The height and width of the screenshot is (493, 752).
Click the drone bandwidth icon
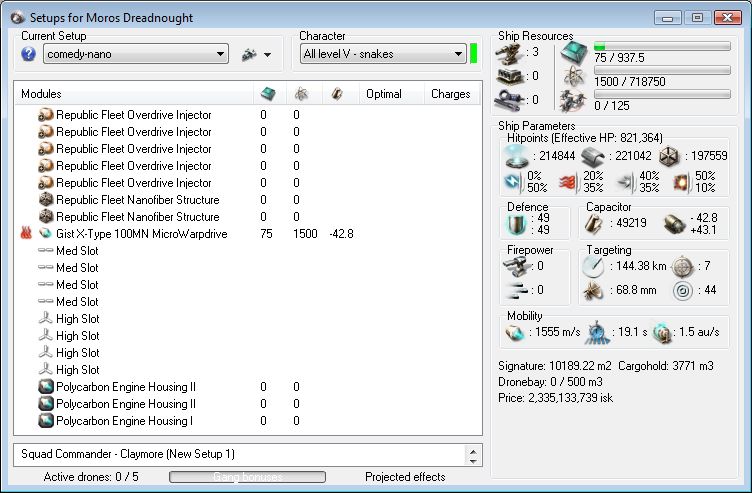(x=573, y=100)
